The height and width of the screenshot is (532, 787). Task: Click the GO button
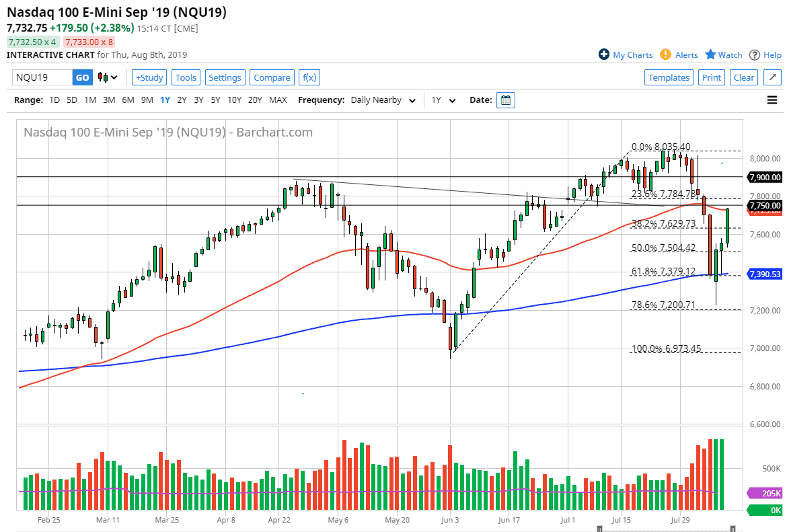pyautogui.click(x=82, y=77)
